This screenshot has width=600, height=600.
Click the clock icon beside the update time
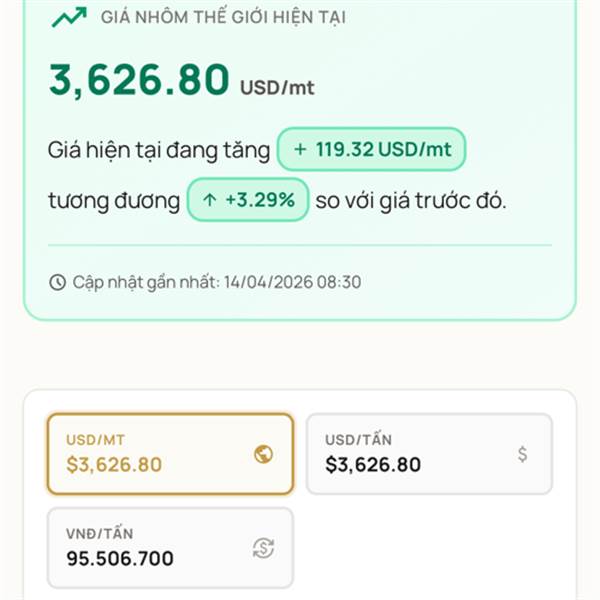[57, 282]
